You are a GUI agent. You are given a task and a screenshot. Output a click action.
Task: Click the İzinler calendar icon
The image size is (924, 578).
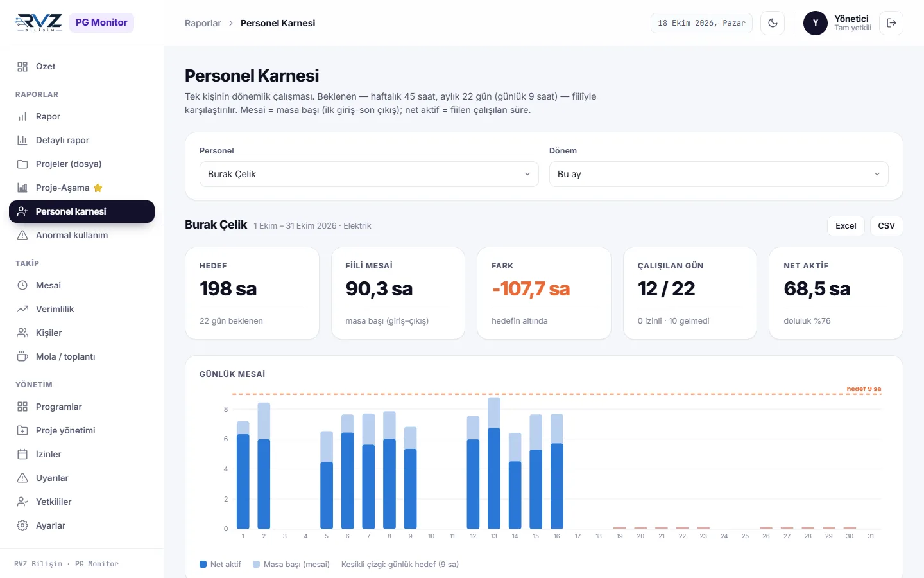tap(22, 455)
